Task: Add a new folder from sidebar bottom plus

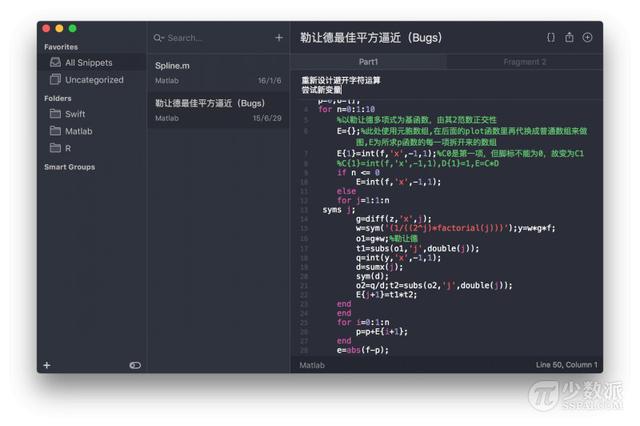Action: (x=47, y=365)
